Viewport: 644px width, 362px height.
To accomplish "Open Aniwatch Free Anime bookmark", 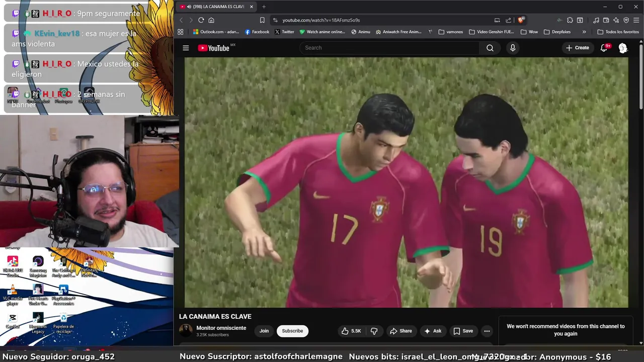I will [398, 32].
